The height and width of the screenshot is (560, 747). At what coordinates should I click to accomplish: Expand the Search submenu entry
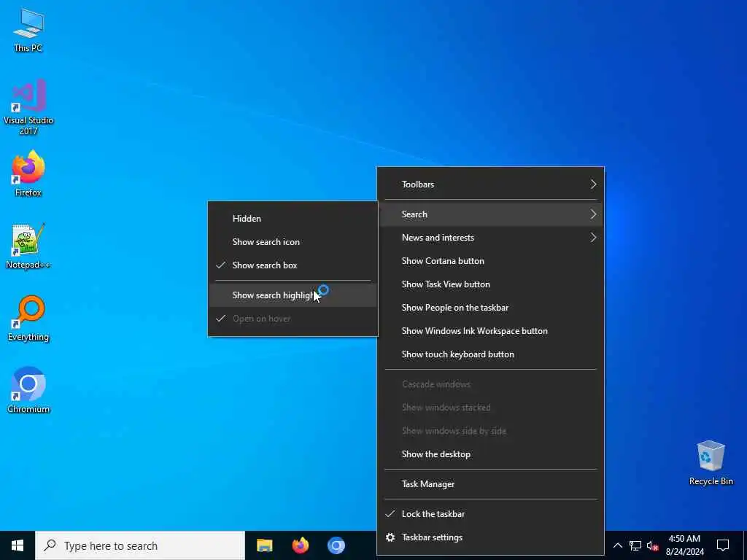coord(491,214)
